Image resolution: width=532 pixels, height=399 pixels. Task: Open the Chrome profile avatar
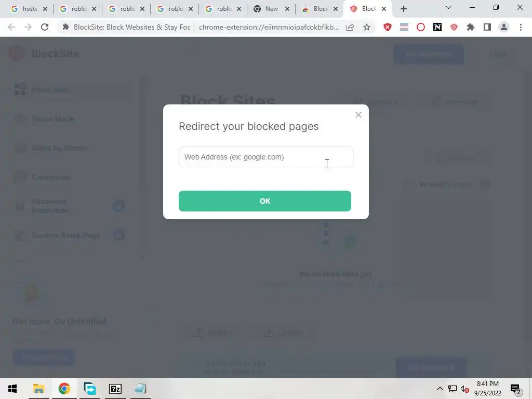coord(504,27)
